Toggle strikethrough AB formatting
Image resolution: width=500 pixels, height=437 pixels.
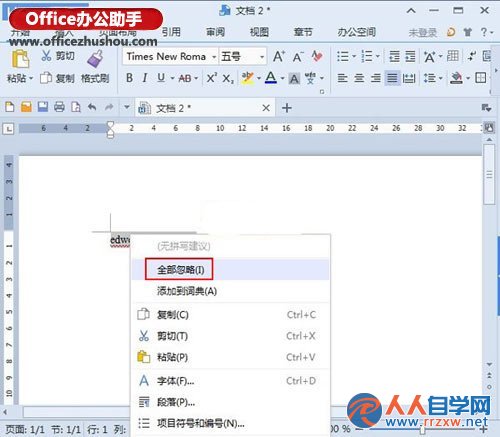point(185,78)
